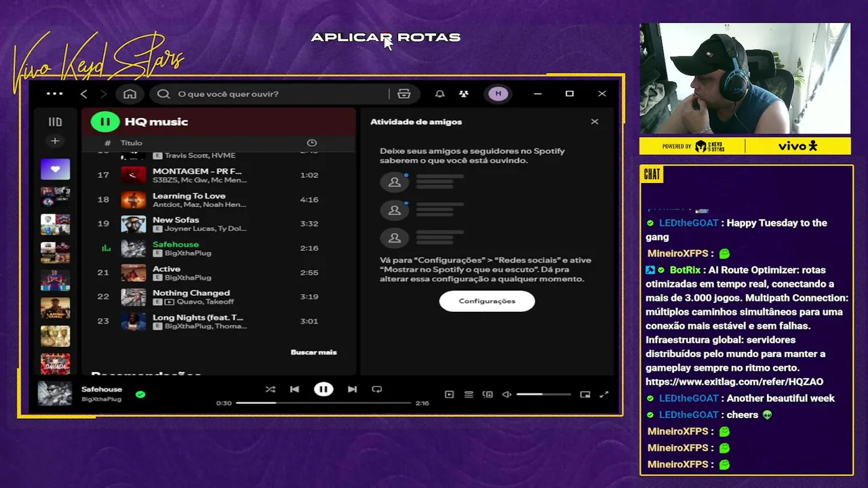Open Connect to a device icon

click(488, 394)
